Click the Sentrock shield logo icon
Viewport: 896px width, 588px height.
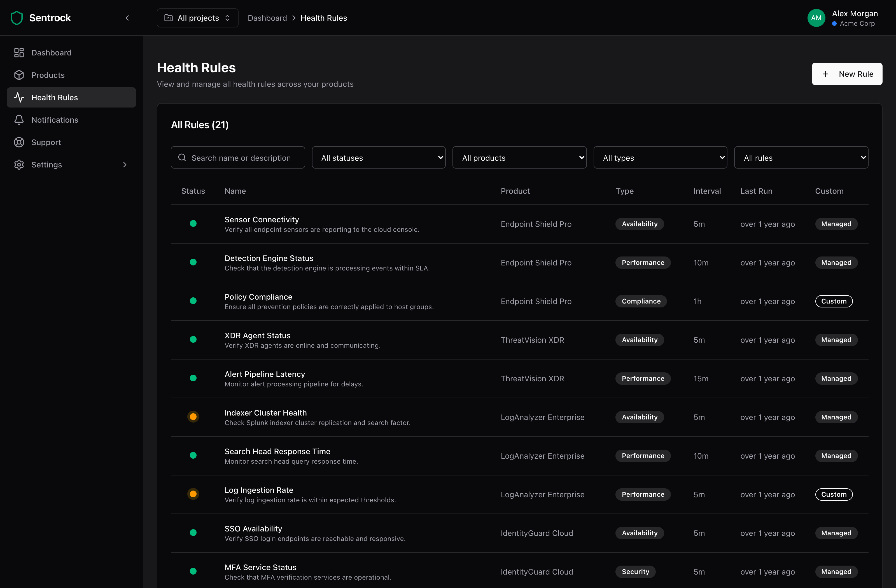(x=17, y=18)
